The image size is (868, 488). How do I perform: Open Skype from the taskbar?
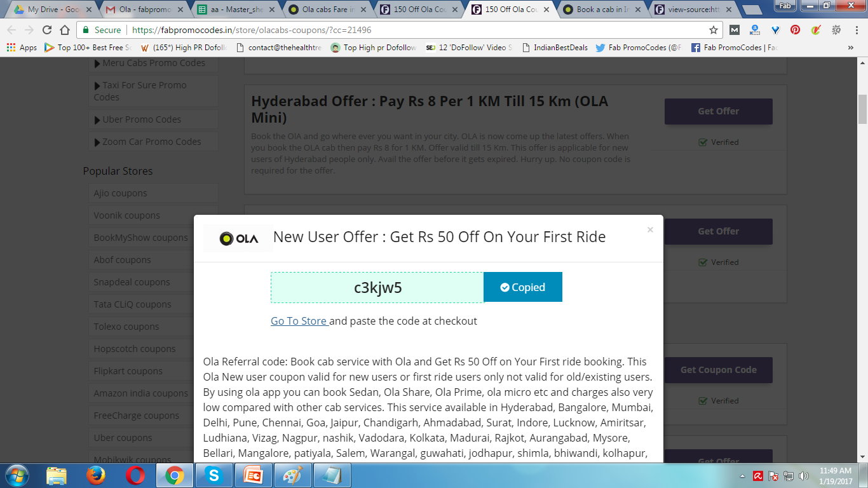(x=214, y=475)
